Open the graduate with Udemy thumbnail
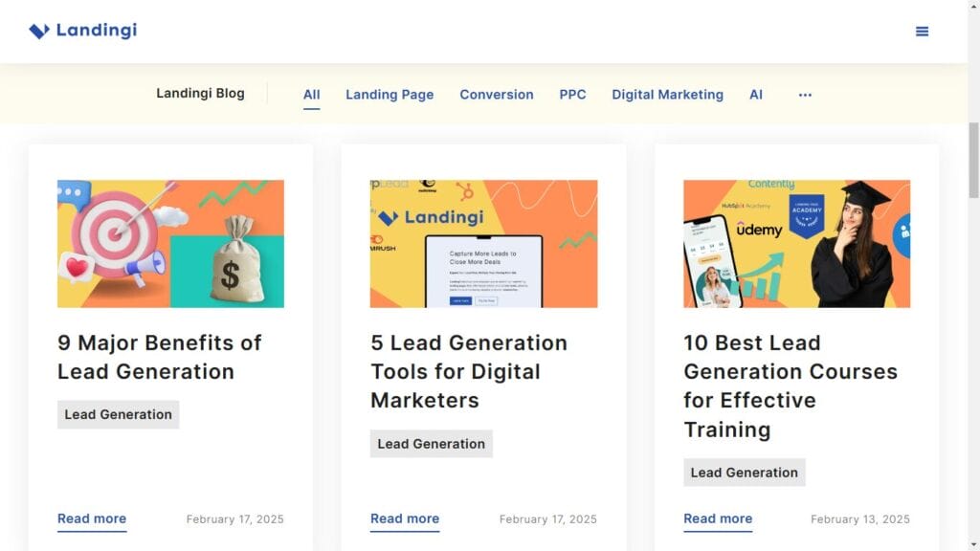This screenshot has height=551, width=980. click(797, 244)
